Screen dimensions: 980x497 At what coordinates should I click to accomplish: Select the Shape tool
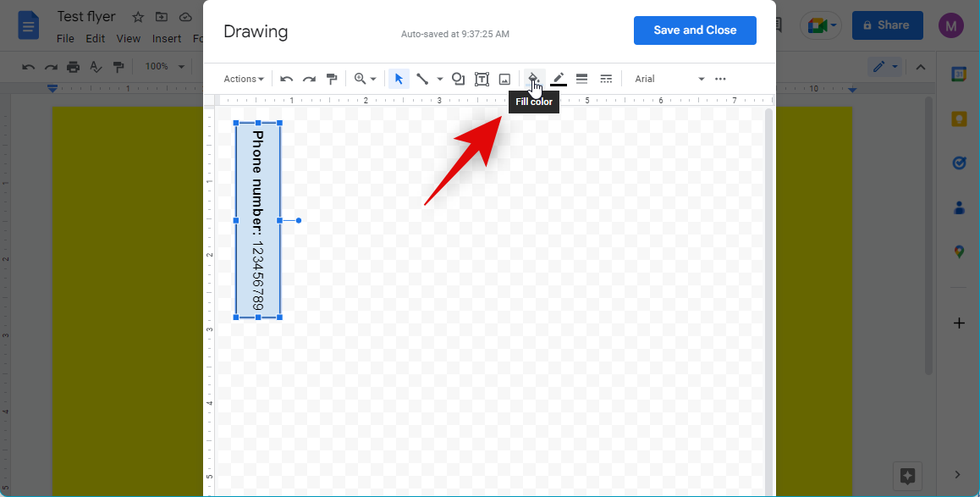[x=458, y=79]
